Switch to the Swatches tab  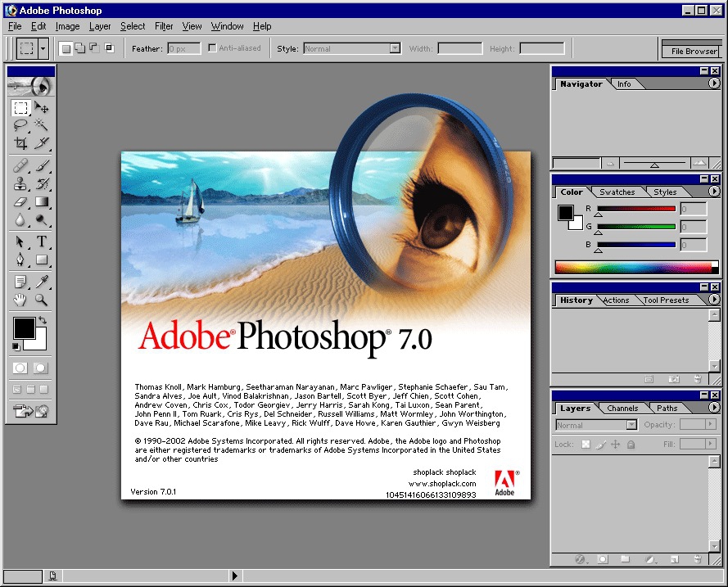617,192
